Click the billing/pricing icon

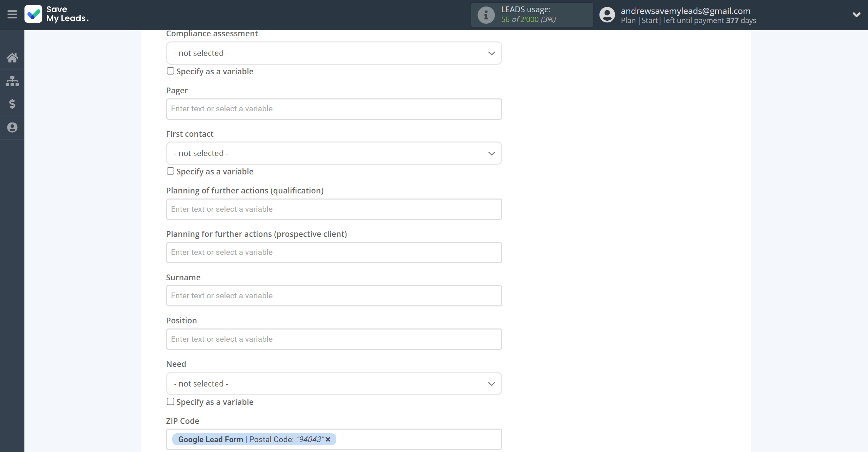[13, 105]
